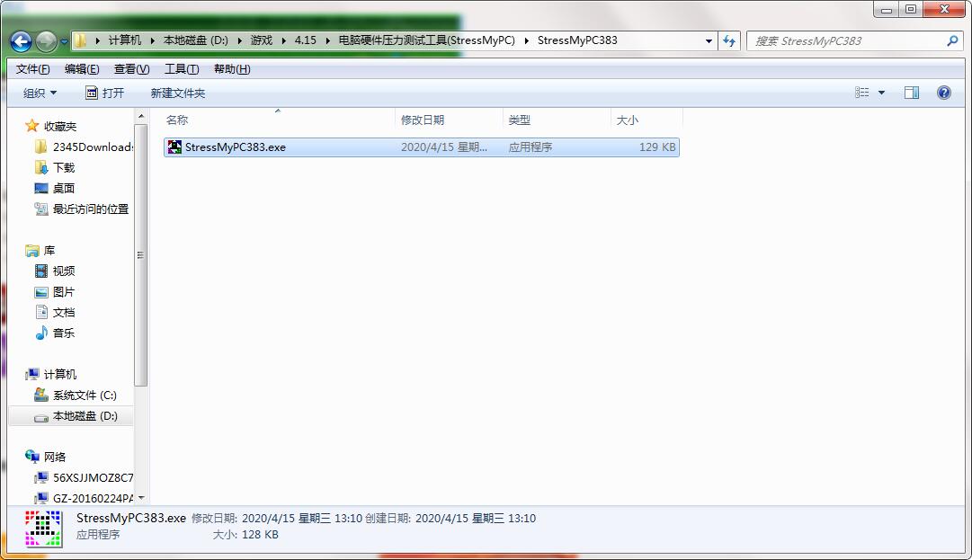Click the folder icon in address bar
Viewport: 972px width, 560px height.
80,40
